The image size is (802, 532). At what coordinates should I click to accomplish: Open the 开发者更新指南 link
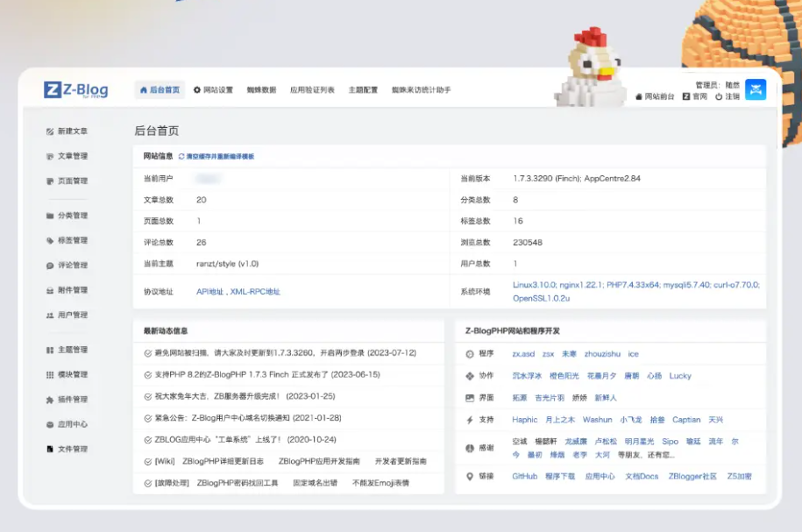[x=401, y=461]
